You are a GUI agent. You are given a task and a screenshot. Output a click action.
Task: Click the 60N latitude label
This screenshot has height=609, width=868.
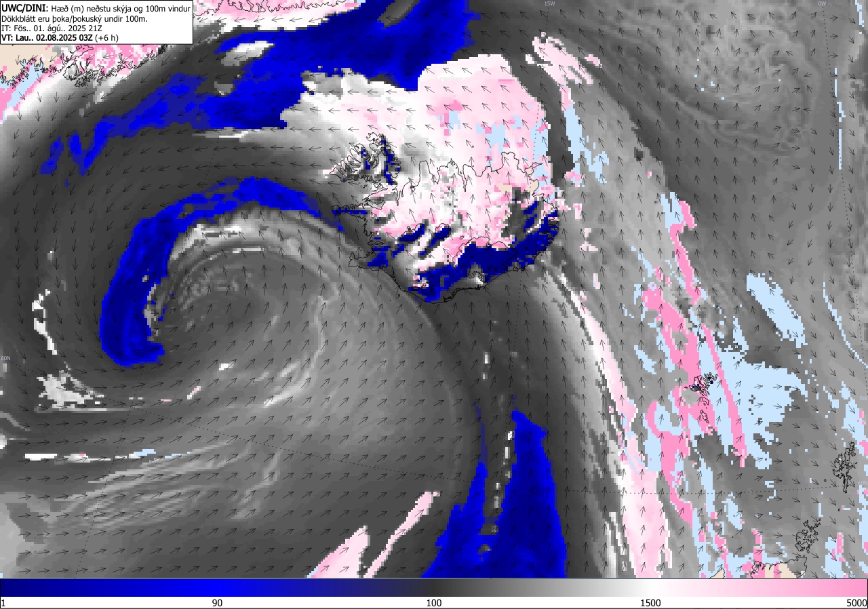coord(6,358)
